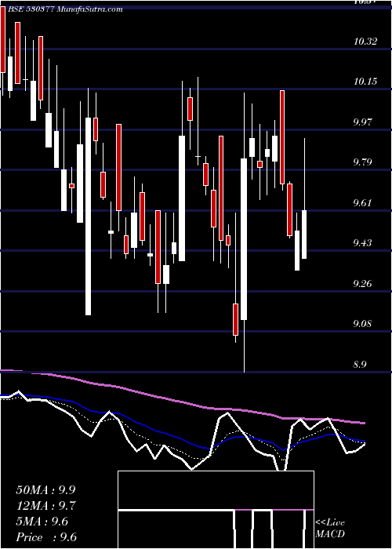The width and height of the screenshot is (392, 549).
Task: Click the BSE 530577 MunafaSutra.com title
Action: (65, 9)
